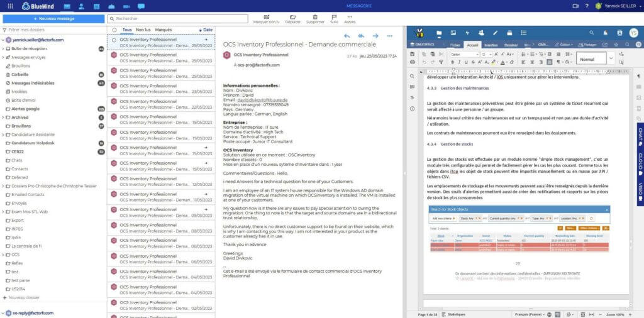
Task: Switch to the Marqués filter tab
Action: point(164,30)
